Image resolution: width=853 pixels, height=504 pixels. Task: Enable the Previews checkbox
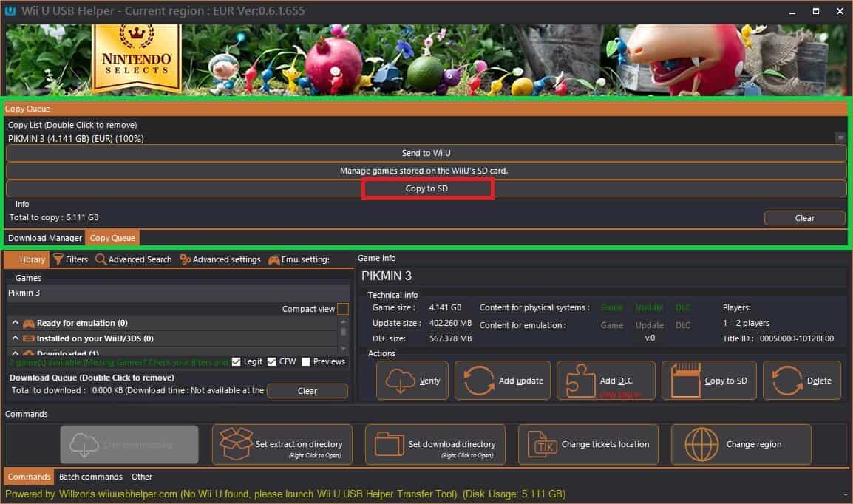306,361
